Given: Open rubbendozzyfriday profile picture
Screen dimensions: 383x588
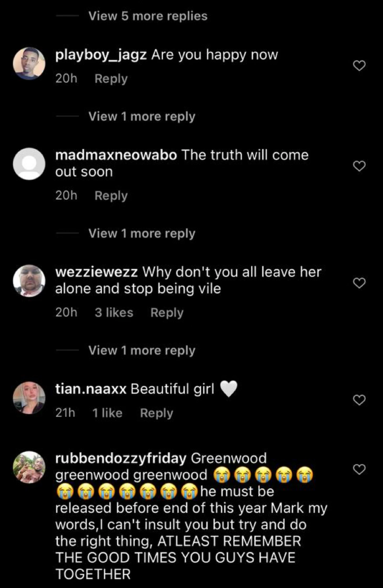Looking at the screenshot, I should [29, 468].
